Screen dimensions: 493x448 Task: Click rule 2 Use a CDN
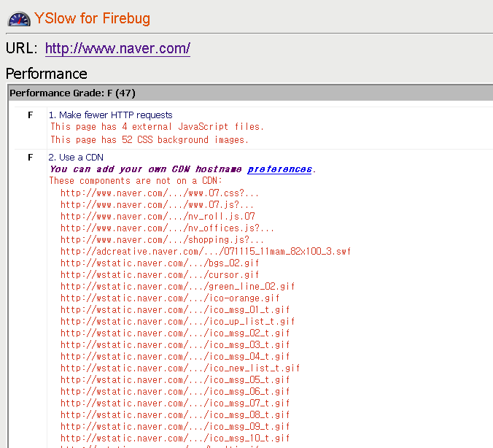[x=76, y=158]
